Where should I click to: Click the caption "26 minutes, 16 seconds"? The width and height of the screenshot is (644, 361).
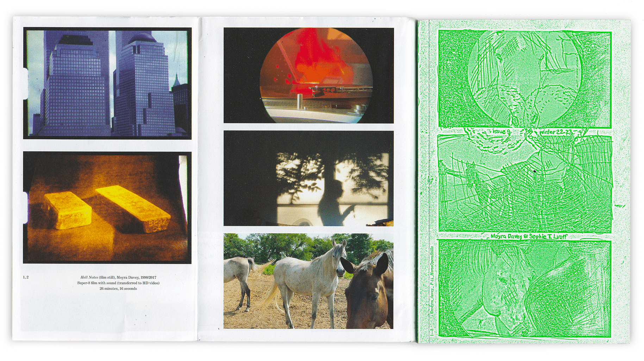[118, 289]
